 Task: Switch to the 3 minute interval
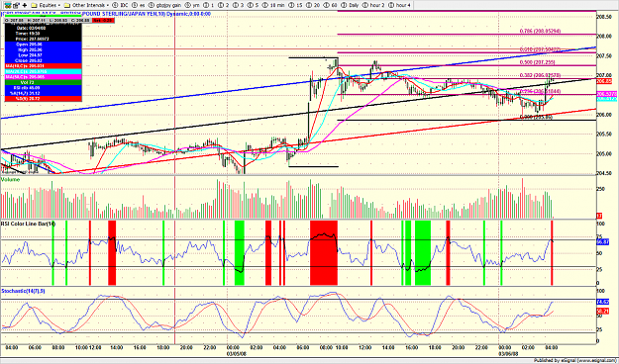(x=239, y=5)
